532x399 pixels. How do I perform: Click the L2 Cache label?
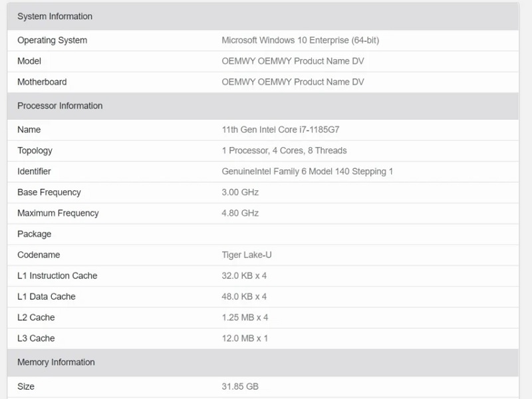[x=36, y=318]
